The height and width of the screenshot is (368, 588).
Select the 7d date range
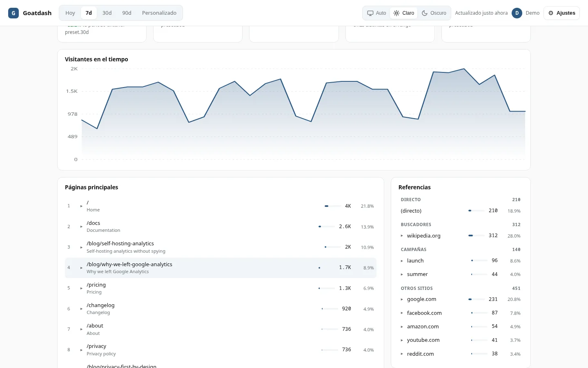point(89,13)
